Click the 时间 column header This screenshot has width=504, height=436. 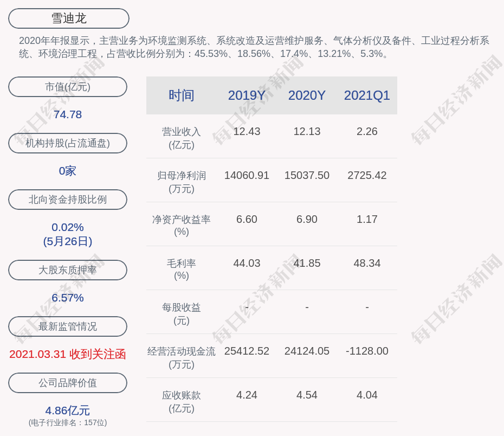(x=182, y=95)
